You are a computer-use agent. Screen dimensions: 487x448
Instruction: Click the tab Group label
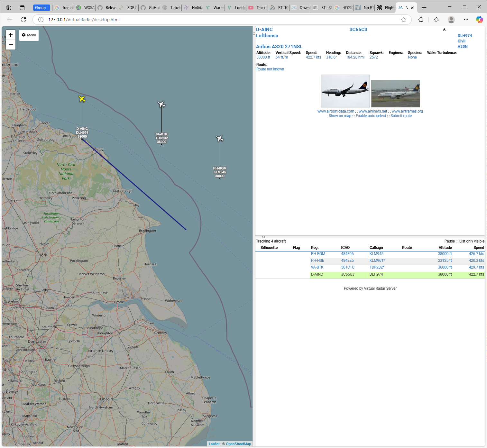click(x=41, y=7)
